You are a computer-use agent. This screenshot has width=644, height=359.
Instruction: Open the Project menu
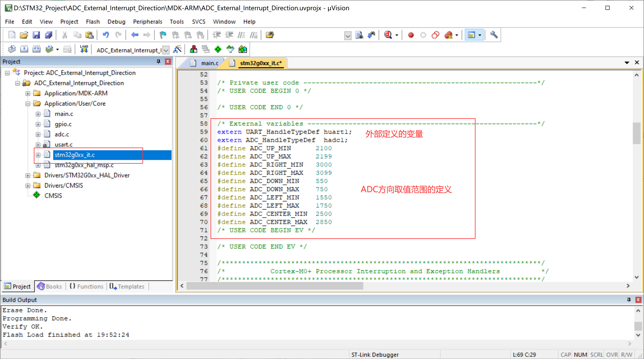click(69, 22)
